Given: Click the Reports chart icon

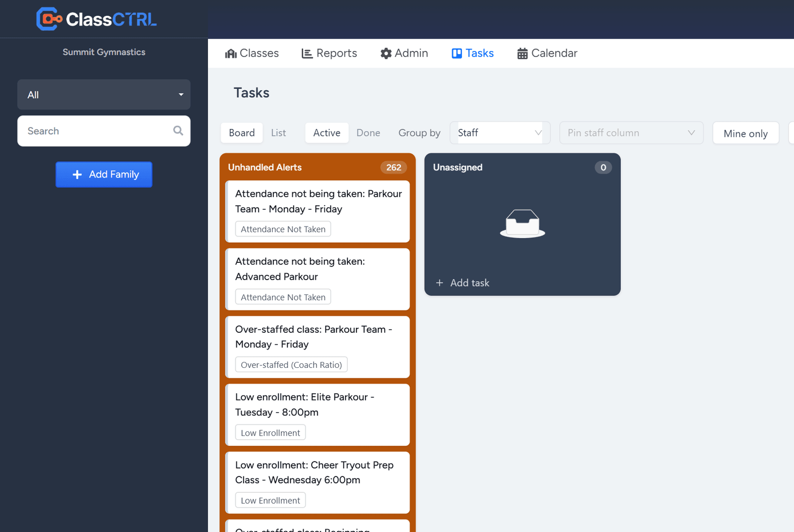Looking at the screenshot, I should point(307,54).
